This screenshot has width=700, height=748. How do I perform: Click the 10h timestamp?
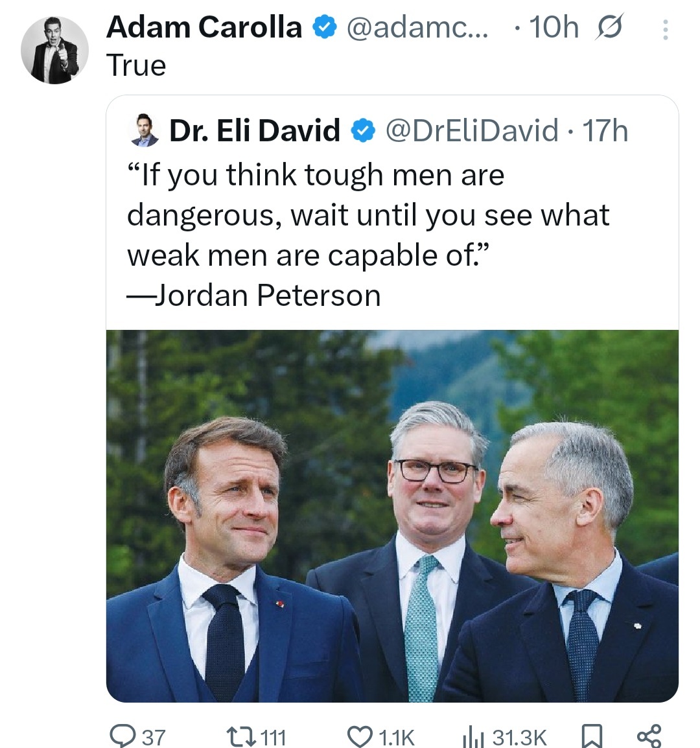coord(554,27)
